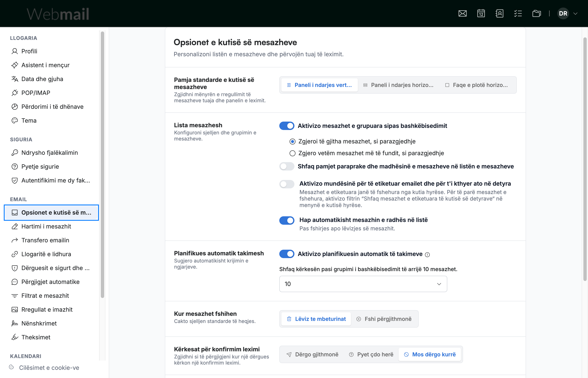Click the Rregullat e imazhit picture icon
This screenshot has height=378, width=588.
coord(15,310)
